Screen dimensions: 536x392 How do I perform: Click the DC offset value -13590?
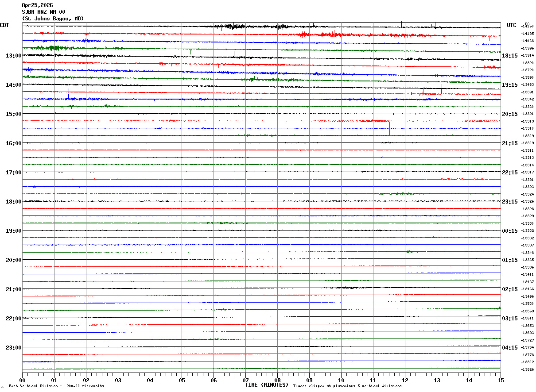pyautogui.click(x=527, y=77)
